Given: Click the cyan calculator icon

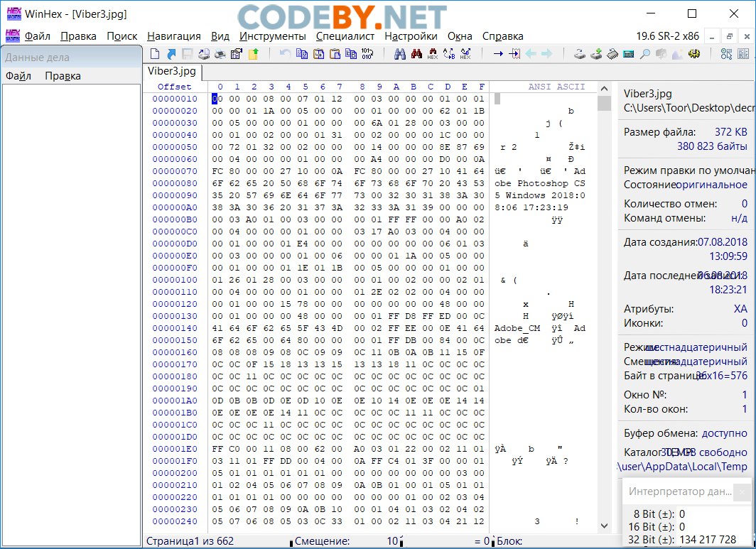Looking at the screenshot, I should (628, 53).
